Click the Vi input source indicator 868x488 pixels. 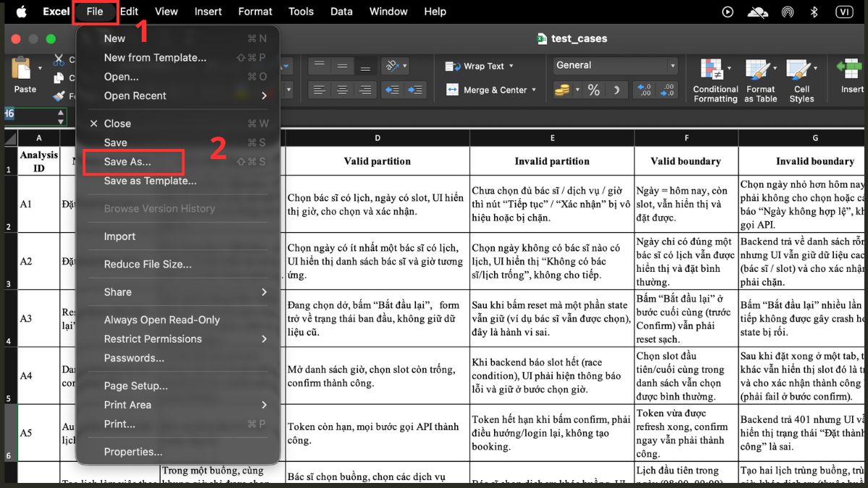(844, 12)
